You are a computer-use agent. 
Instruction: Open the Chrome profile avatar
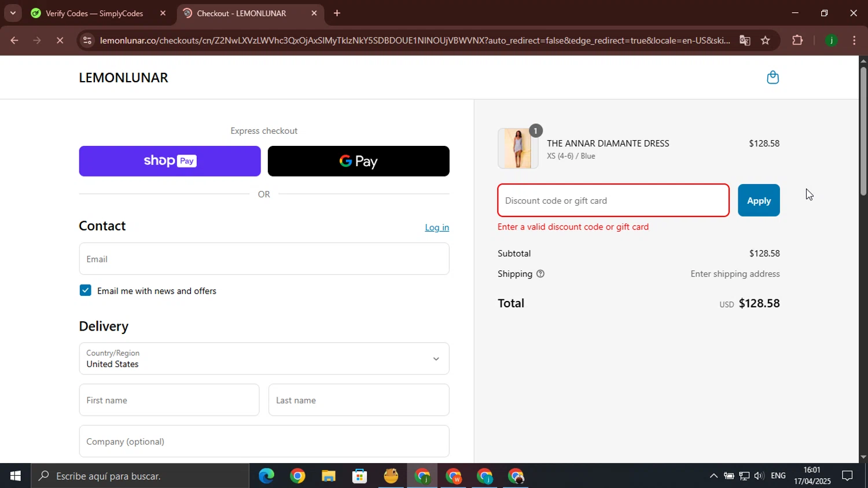(832, 41)
